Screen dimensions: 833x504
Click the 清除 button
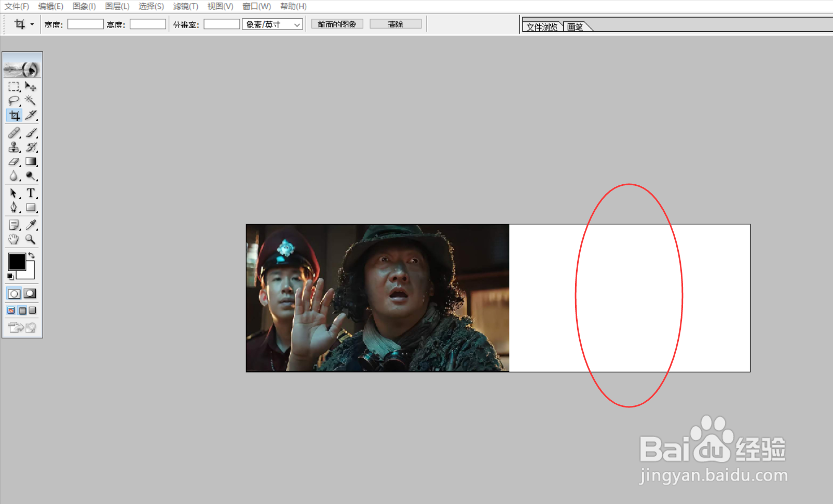click(x=395, y=24)
